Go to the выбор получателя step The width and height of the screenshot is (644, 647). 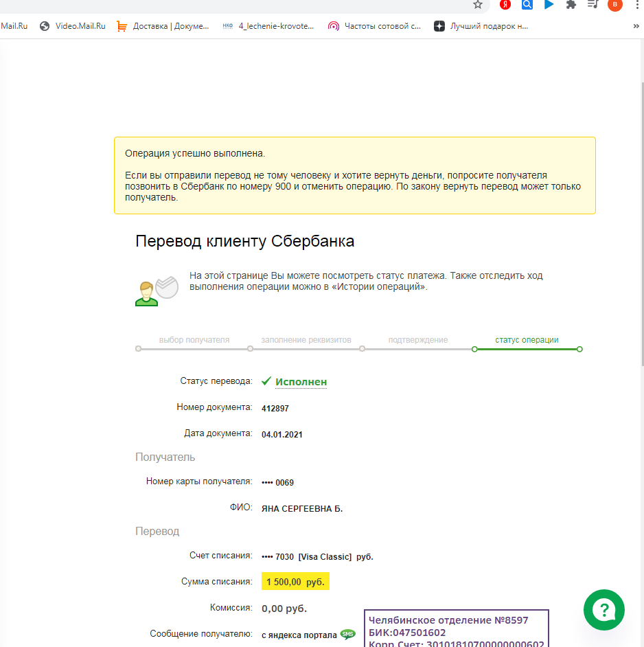pyautogui.click(x=194, y=340)
